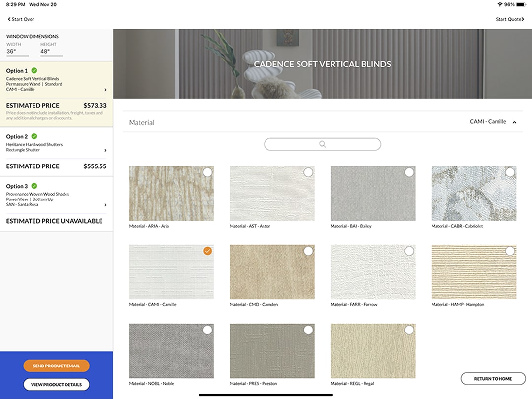
Task: Click Send Product Email button
Action: 56,366
